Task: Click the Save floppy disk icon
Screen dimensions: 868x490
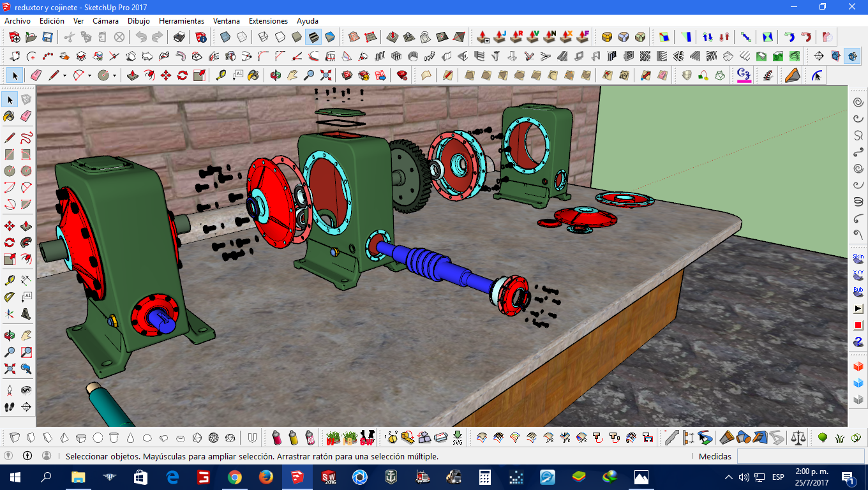Action: [x=49, y=37]
